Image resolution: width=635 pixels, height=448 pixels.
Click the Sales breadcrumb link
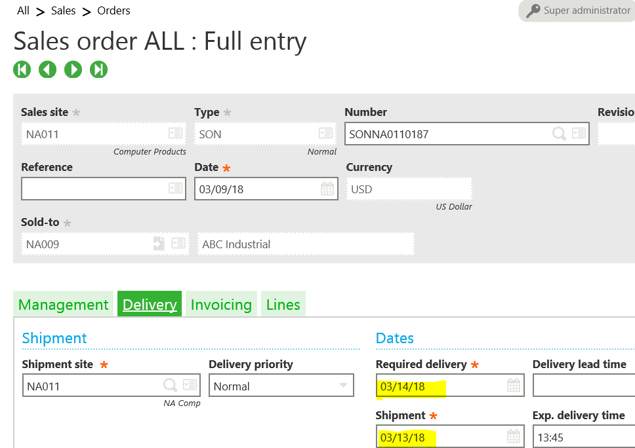(63, 11)
